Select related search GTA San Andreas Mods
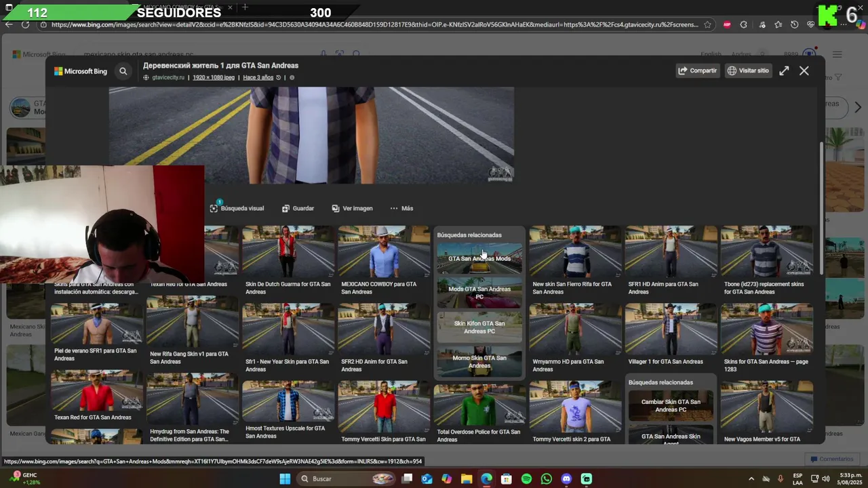Screen dimensions: 868x488 479,258
